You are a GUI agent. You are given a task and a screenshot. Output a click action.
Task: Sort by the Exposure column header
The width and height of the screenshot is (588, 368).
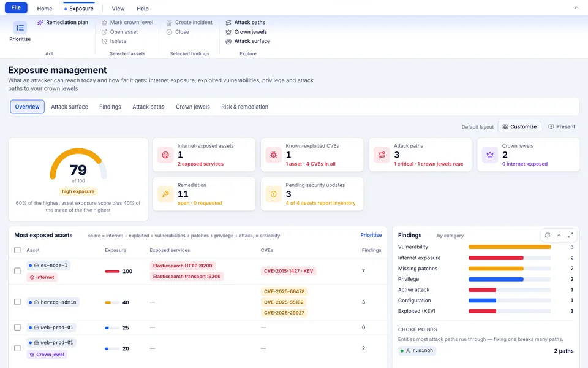(x=116, y=250)
